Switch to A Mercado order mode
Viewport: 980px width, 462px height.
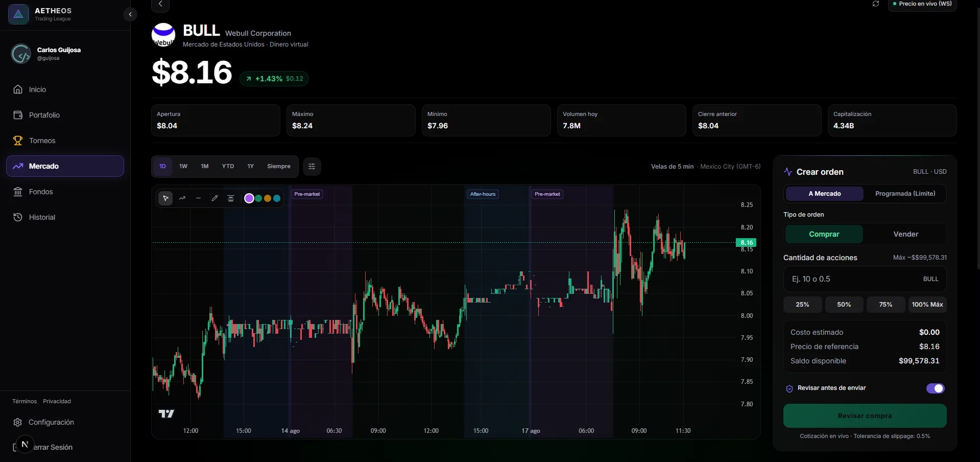[x=824, y=194]
